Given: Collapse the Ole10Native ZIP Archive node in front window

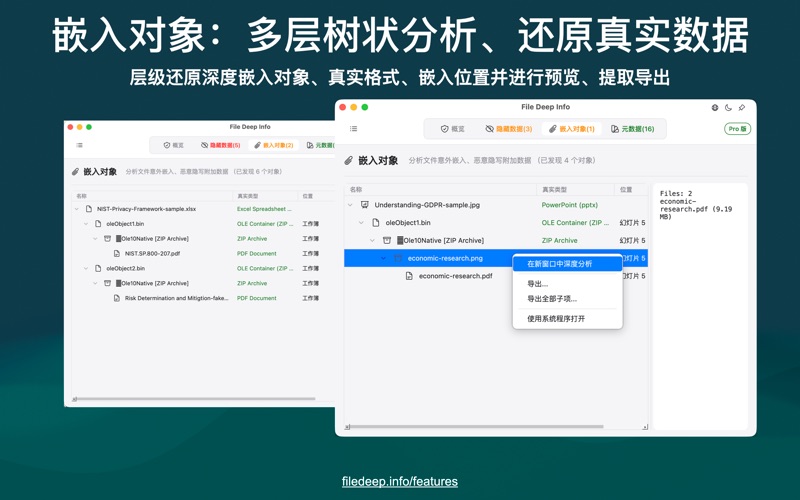Looking at the screenshot, I should tap(372, 241).
